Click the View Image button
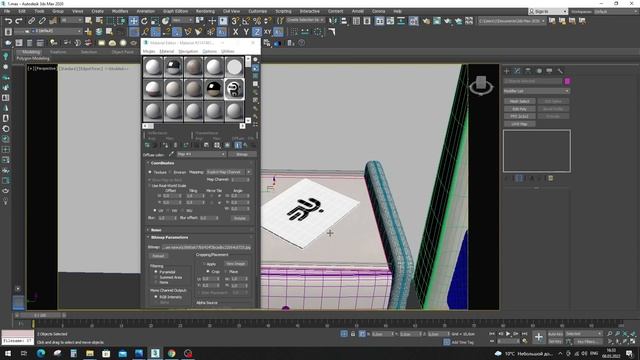Image resolution: width=640 pixels, height=360 pixels. point(236,264)
